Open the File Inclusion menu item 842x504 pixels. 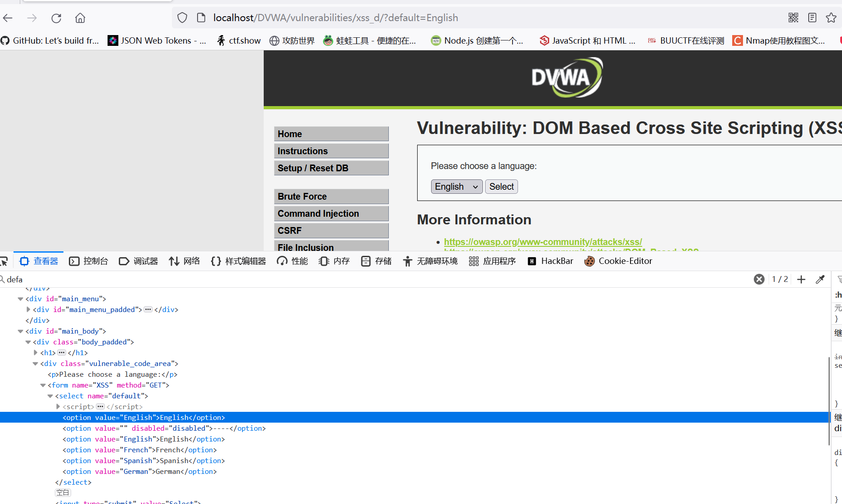click(331, 246)
